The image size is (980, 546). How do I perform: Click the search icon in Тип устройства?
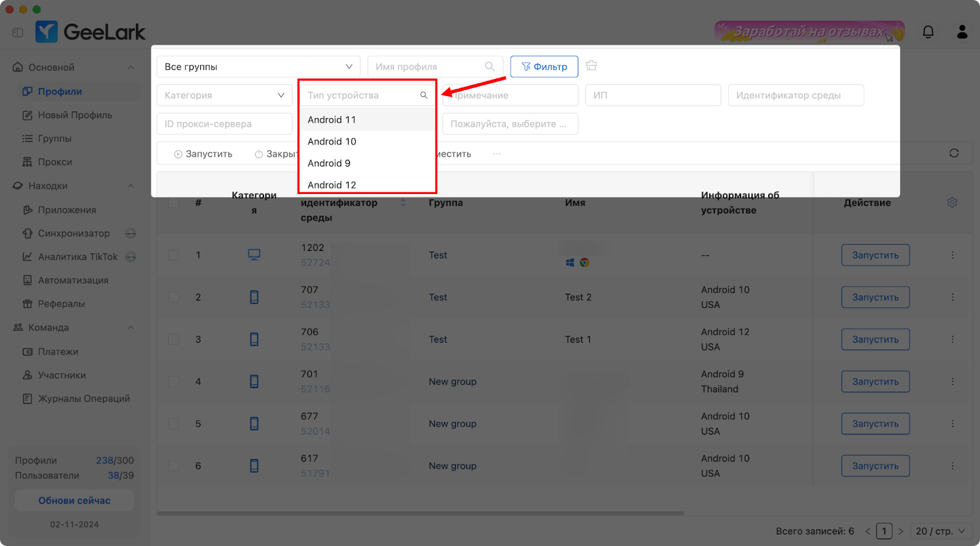coord(424,95)
